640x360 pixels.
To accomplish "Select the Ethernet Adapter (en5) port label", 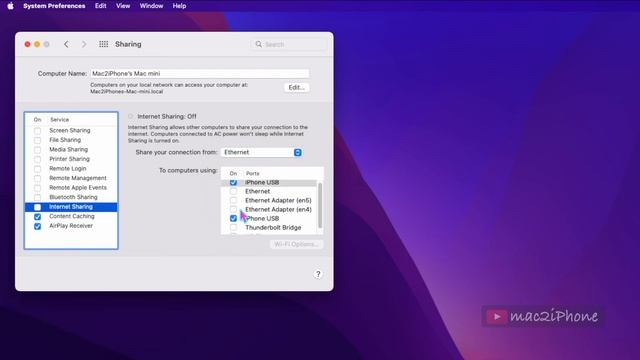I will (x=278, y=200).
